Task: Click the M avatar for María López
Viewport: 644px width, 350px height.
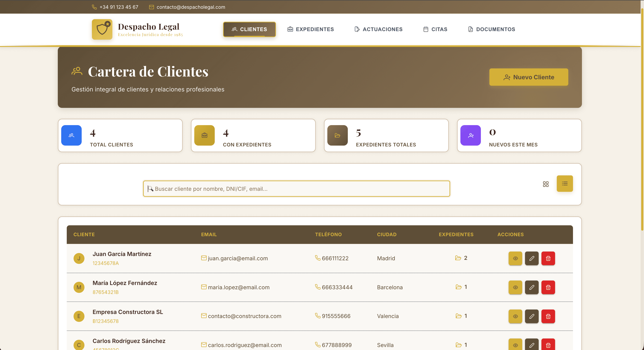Action: [x=79, y=287]
